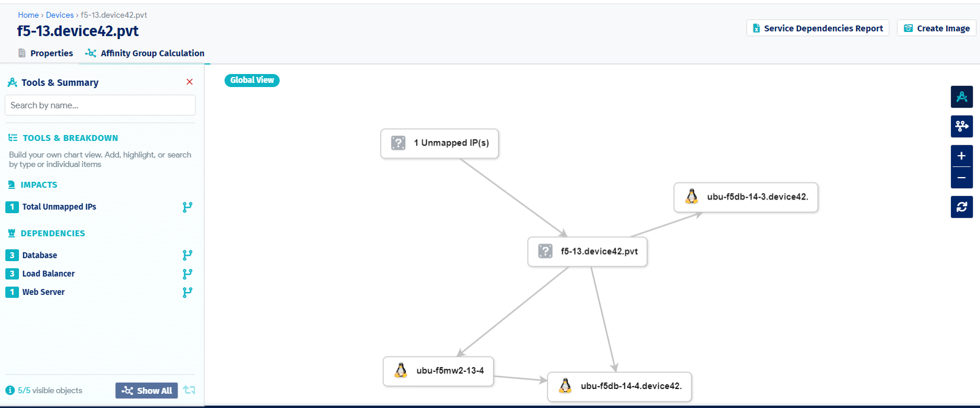Zoom out with the minus button
The image size is (980, 408).
[x=962, y=178]
